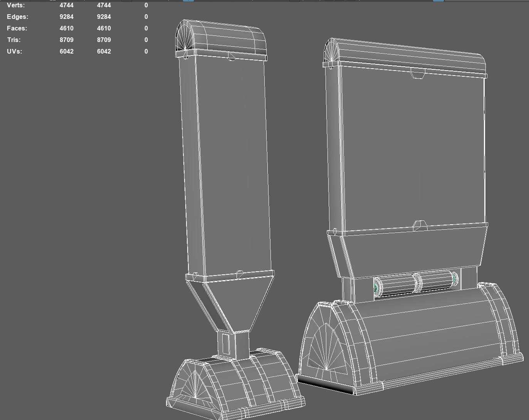Click the Faces count 4610 readout
The width and height of the screenshot is (529, 420).
coord(66,28)
